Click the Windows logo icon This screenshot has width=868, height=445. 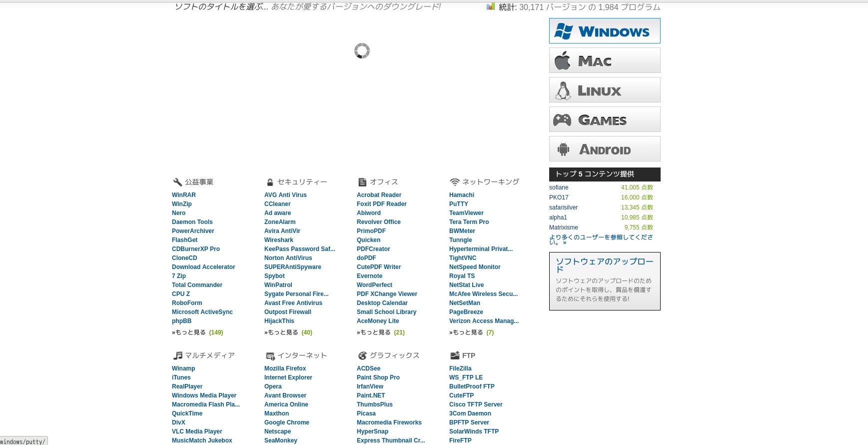click(x=563, y=31)
